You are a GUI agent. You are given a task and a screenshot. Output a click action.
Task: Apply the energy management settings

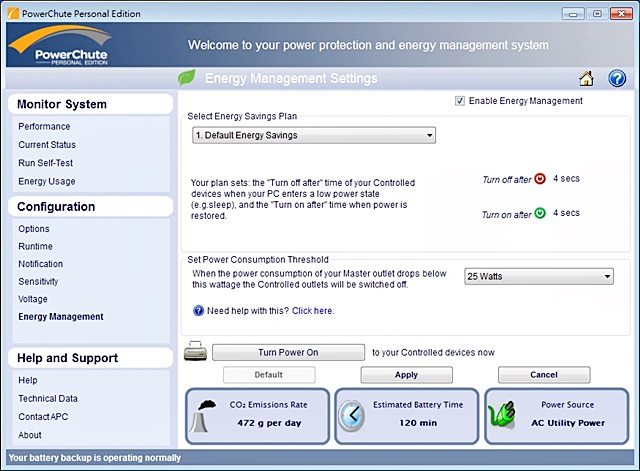point(407,375)
